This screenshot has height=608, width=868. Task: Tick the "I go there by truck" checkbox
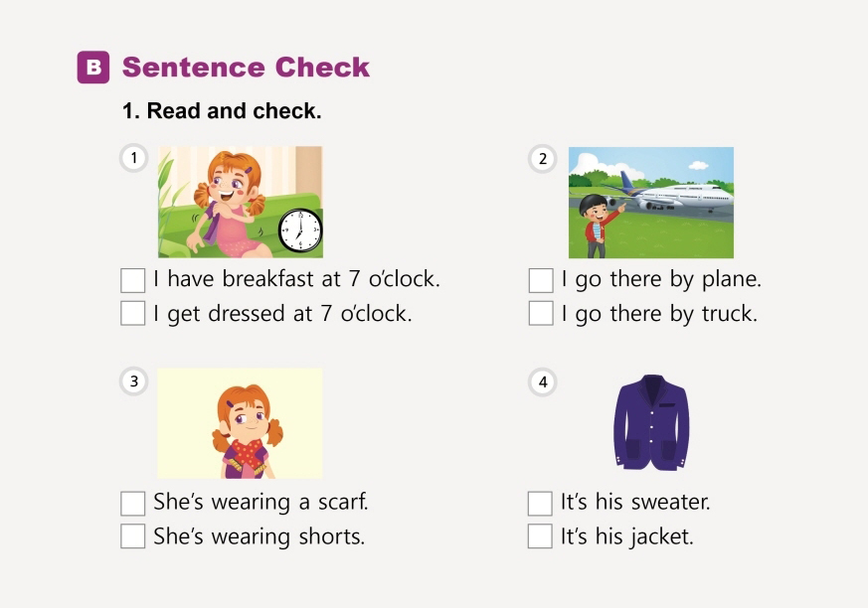541,314
